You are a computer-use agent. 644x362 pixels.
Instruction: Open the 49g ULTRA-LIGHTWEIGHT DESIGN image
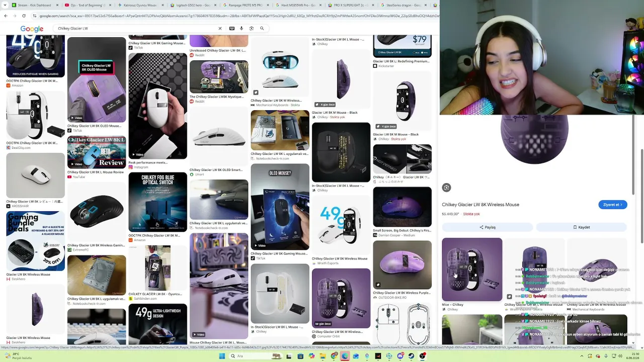157,324
